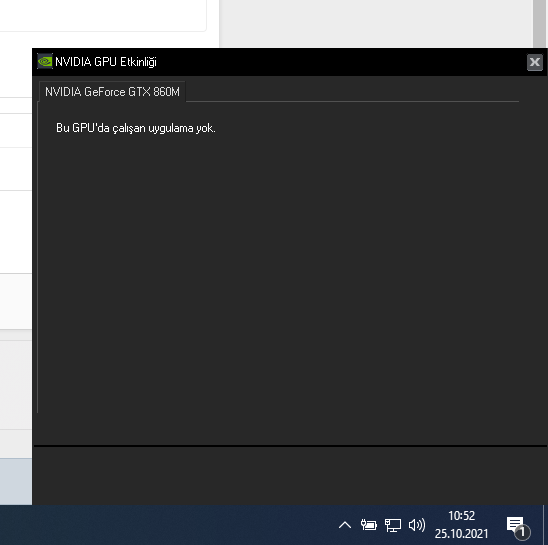This screenshot has height=545, width=548.
Task: Click the background window's vertical scrollbar
Action: click(x=539, y=24)
